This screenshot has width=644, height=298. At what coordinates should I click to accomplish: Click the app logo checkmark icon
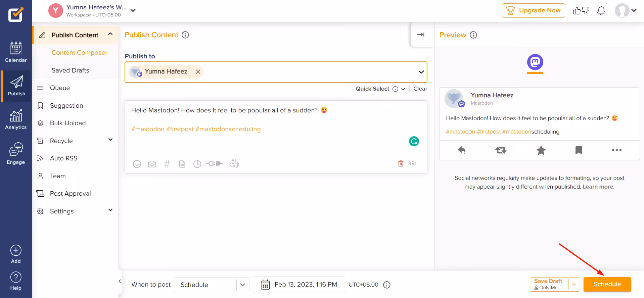(x=16, y=15)
